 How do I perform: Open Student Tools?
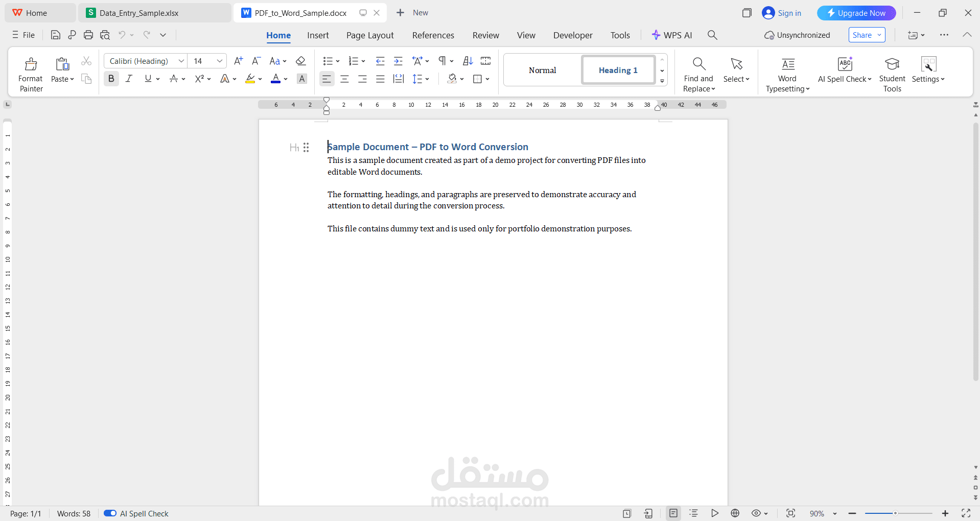pyautogui.click(x=892, y=73)
